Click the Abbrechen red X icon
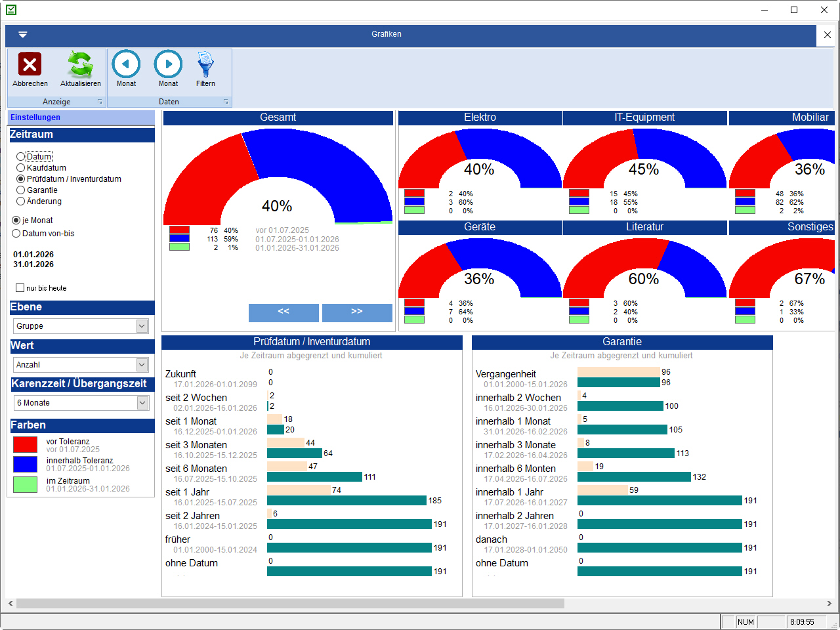 pos(30,64)
